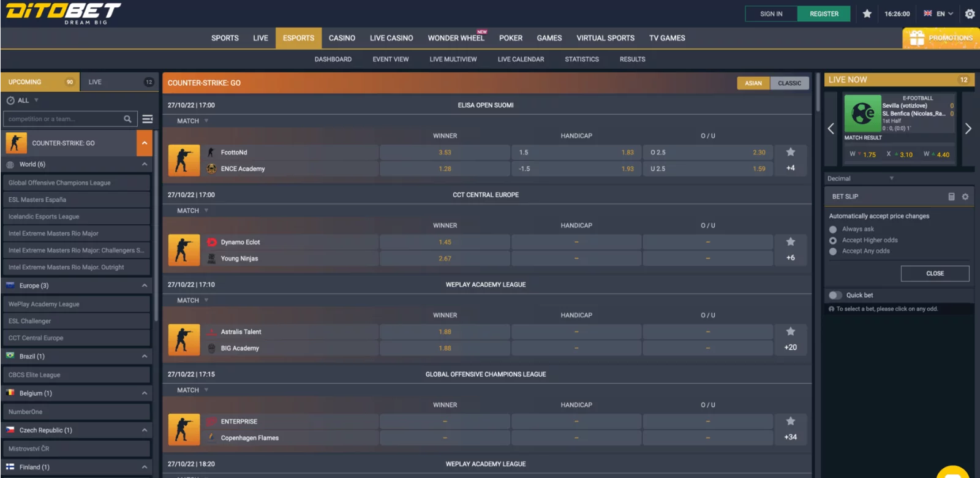The image size is (980, 478).
Task: Go to the next live now event
Action: 968,128
